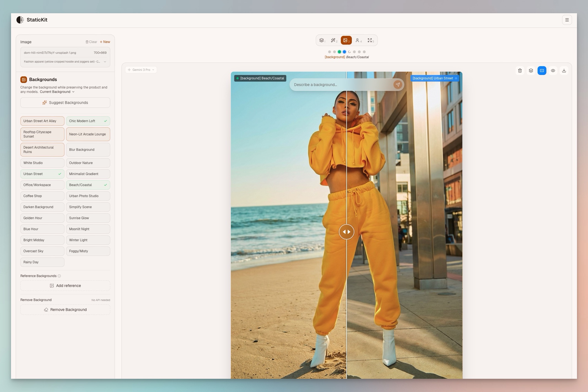Open the person model tool tab

click(x=358, y=41)
